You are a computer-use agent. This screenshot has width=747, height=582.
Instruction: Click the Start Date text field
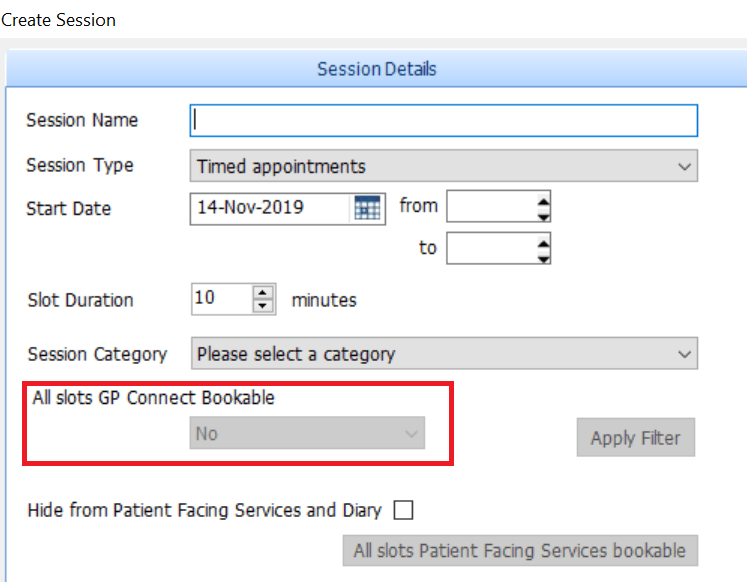click(270, 208)
